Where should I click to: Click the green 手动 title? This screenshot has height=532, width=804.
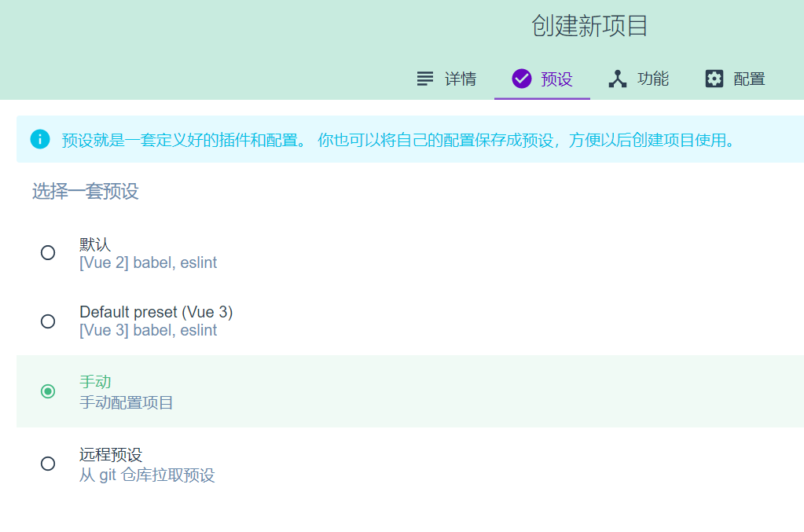tap(95, 382)
